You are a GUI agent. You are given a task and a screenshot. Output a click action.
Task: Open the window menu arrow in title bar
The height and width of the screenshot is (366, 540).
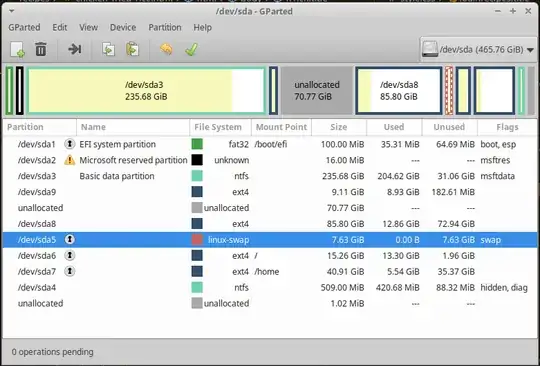(x=11, y=11)
